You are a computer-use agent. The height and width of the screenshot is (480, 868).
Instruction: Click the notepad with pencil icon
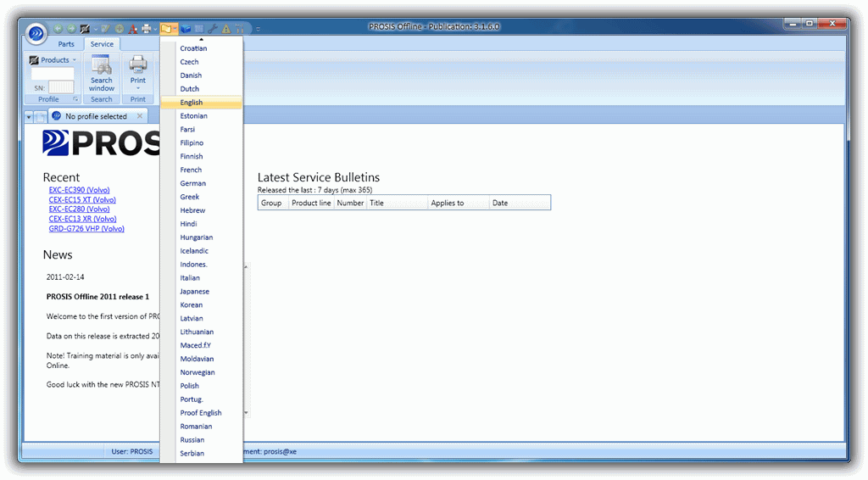pos(106,29)
